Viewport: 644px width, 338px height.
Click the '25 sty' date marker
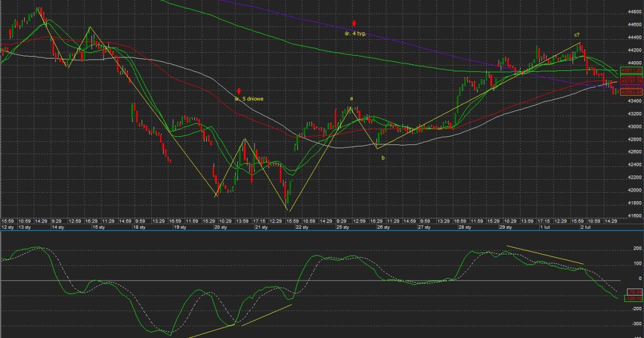(x=342, y=227)
